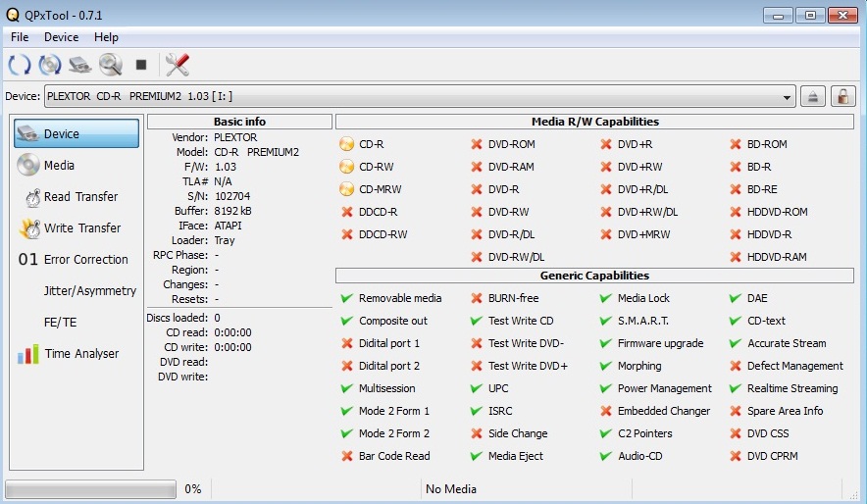
Task: Click the scan device drive toolbar icon
Action: coord(80,65)
